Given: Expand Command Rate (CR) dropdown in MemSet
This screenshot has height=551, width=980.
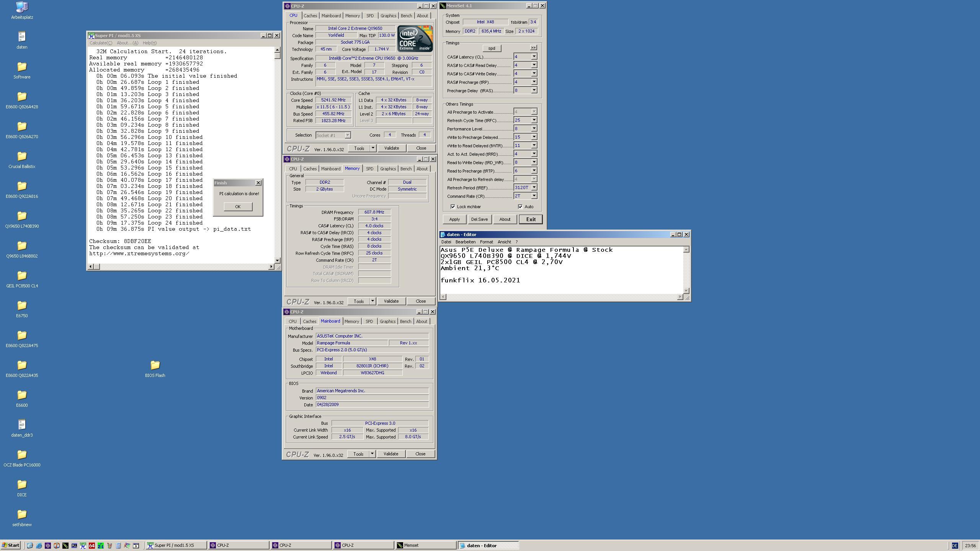Looking at the screenshot, I should 534,196.
